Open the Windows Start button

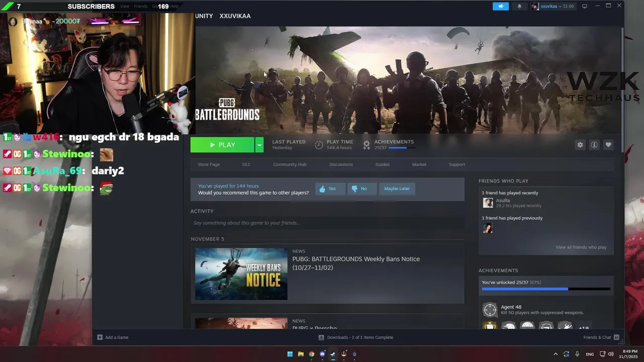click(x=290, y=354)
